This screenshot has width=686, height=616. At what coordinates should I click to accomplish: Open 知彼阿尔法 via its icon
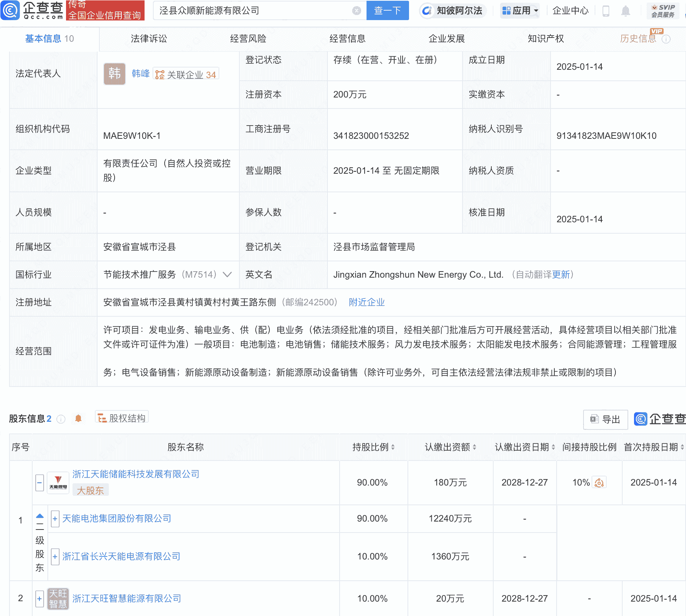click(x=426, y=11)
